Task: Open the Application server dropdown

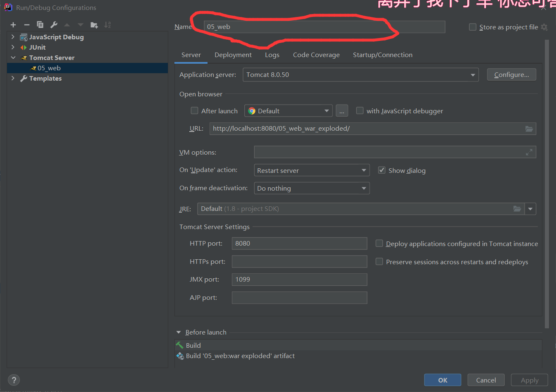Action: pyautogui.click(x=360, y=75)
